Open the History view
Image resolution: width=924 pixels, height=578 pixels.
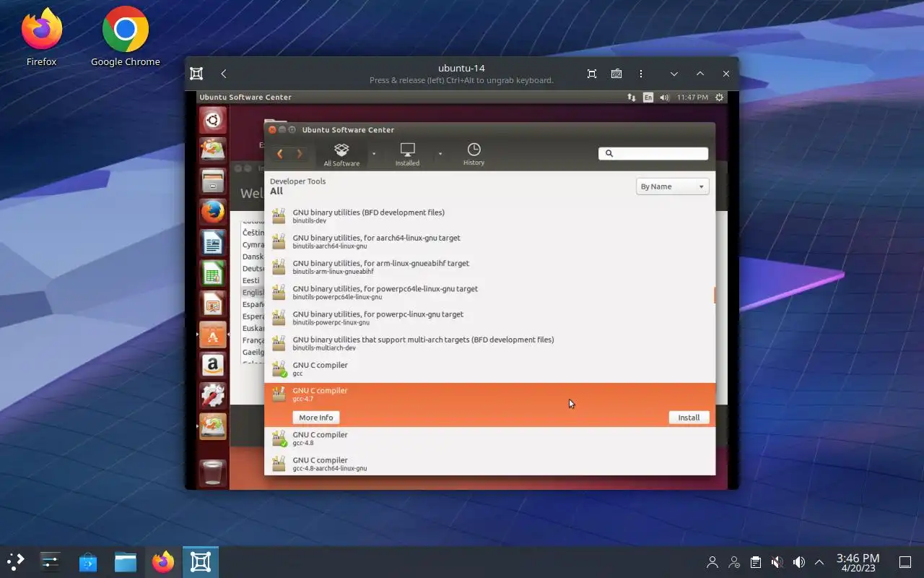coord(474,155)
